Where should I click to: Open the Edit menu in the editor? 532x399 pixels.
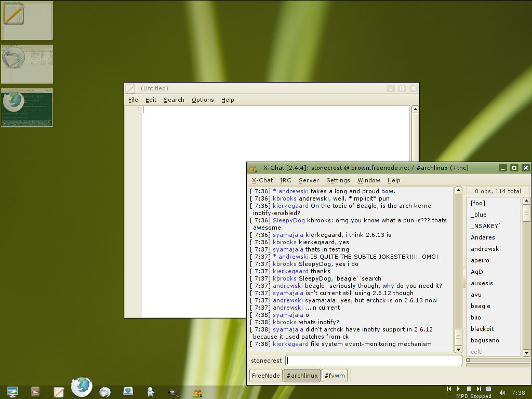pyautogui.click(x=151, y=100)
